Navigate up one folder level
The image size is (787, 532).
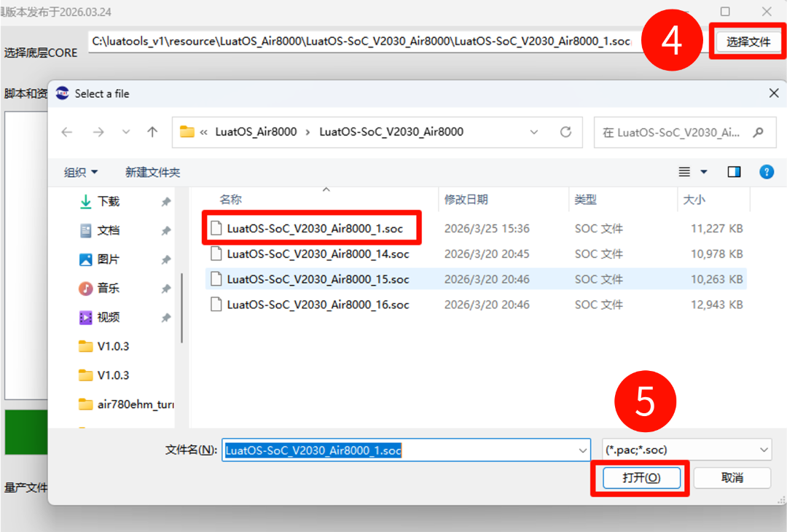(154, 132)
